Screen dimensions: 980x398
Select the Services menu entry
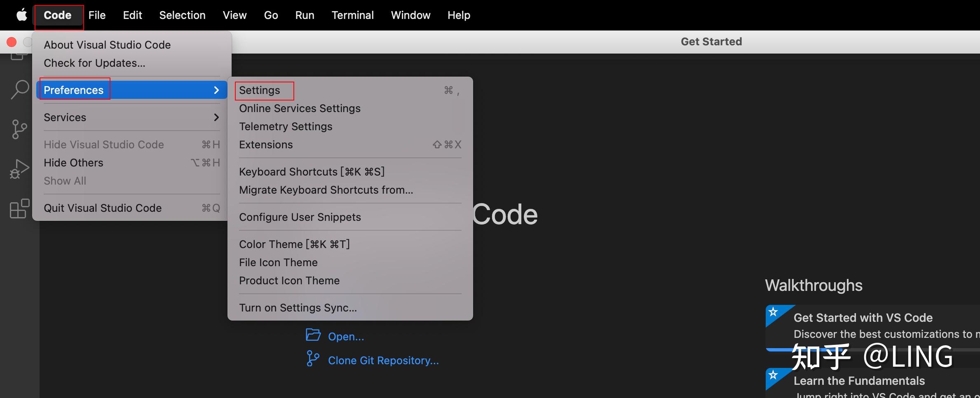pyautogui.click(x=132, y=117)
